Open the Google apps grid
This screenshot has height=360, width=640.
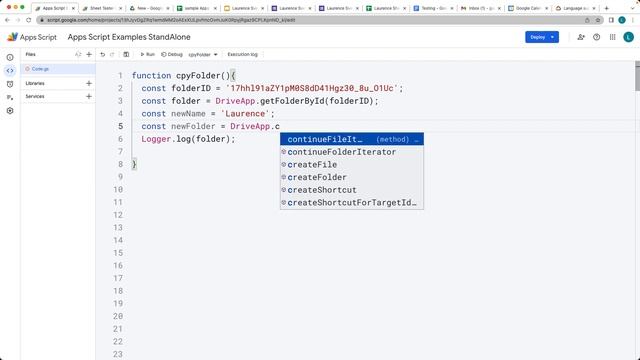[x=612, y=37]
